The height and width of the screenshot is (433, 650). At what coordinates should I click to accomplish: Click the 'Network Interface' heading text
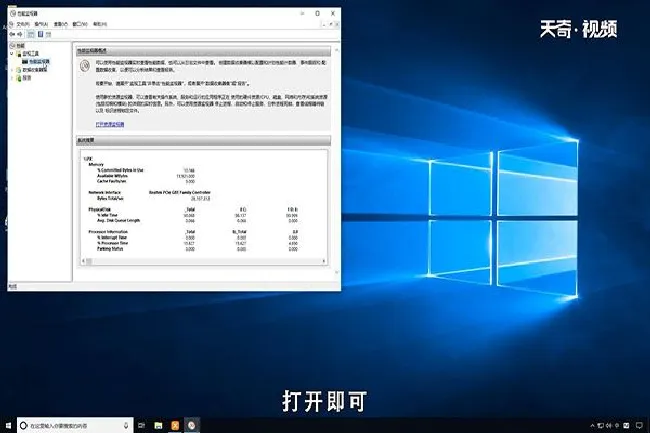point(104,193)
